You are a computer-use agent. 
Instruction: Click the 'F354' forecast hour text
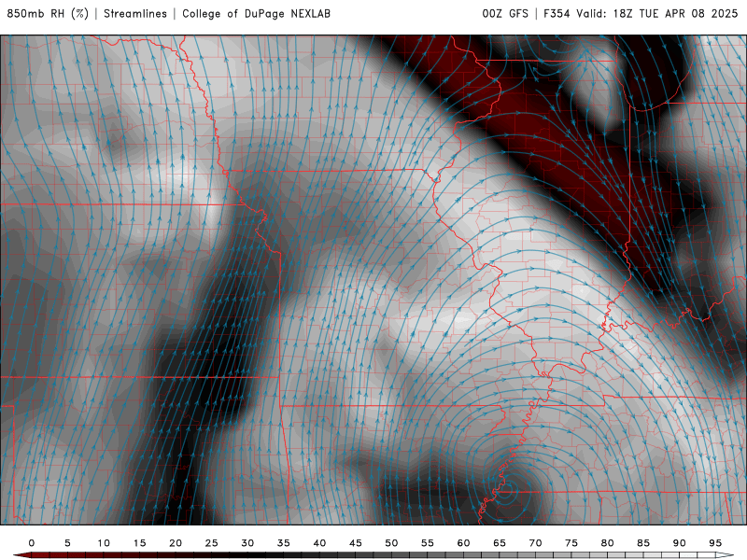click(557, 14)
